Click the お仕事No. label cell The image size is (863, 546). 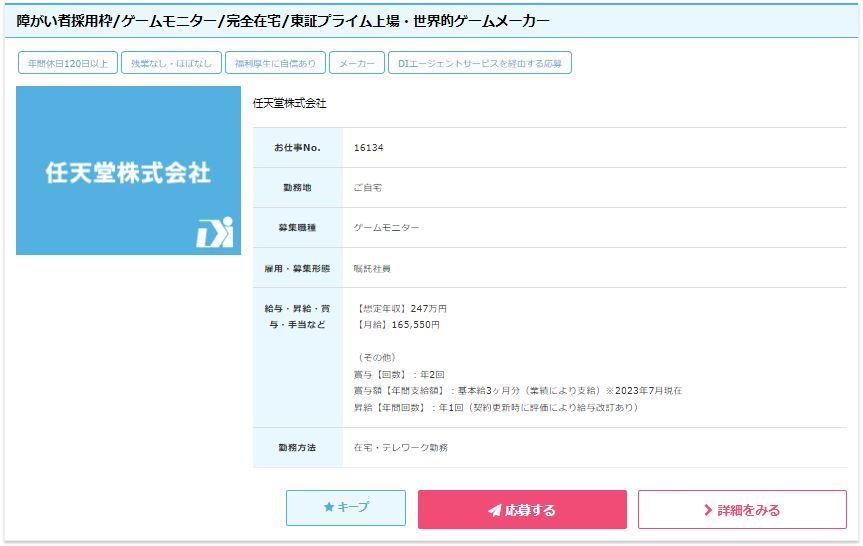(x=298, y=148)
